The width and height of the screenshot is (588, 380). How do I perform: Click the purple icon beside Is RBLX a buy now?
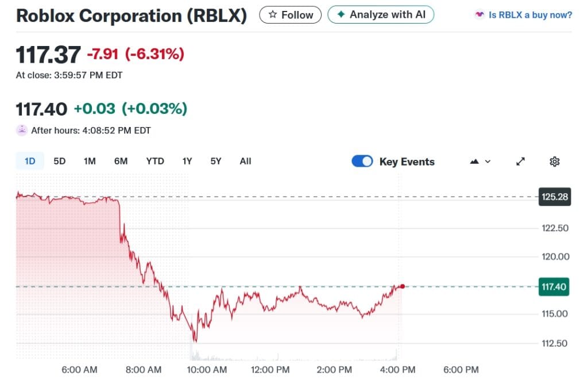tap(479, 14)
